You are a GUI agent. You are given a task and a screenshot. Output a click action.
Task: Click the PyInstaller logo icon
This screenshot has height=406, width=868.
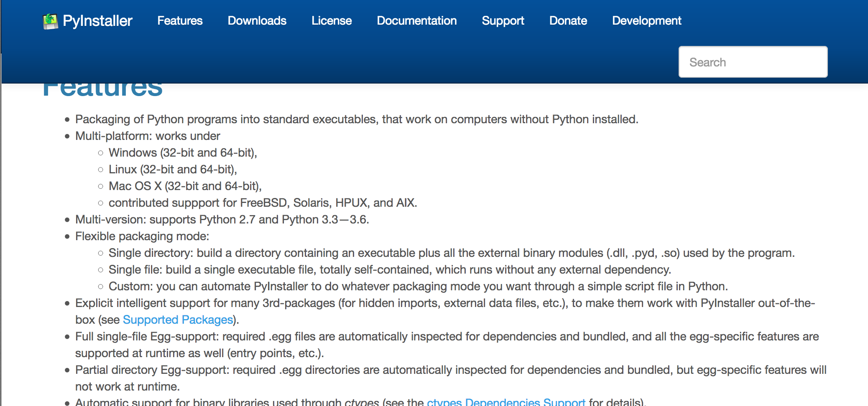click(x=51, y=20)
